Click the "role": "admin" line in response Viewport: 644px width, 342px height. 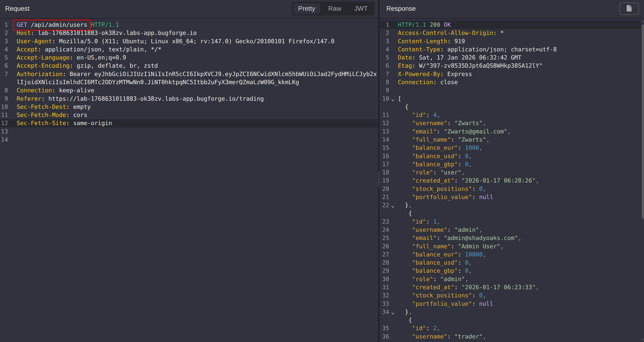pyautogui.click(x=440, y=279)
